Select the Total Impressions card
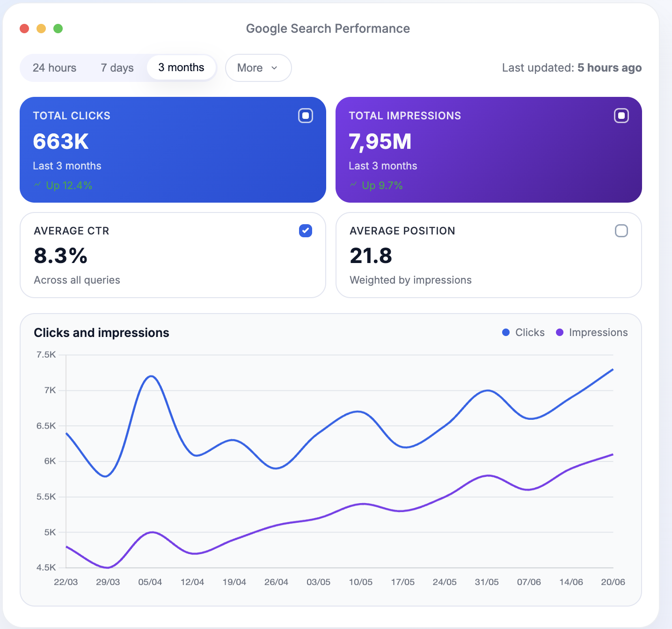The height and width of the screenshot is (629, 672). pos(489,150)
